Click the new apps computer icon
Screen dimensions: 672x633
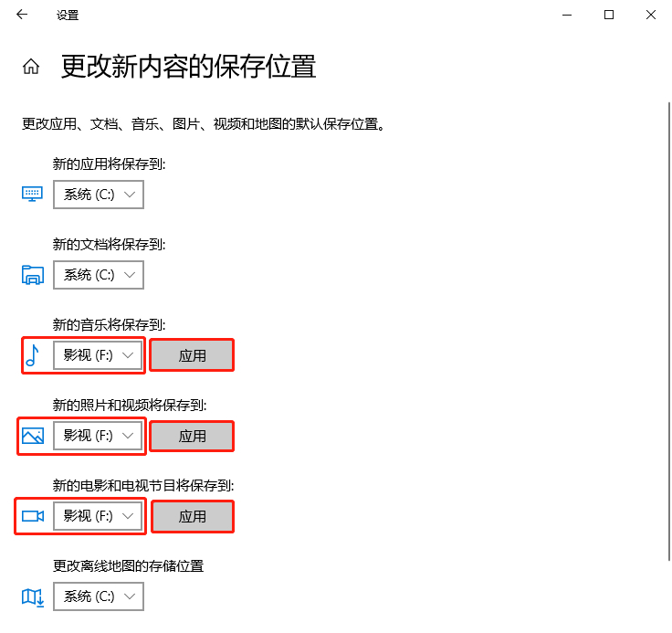32,195
